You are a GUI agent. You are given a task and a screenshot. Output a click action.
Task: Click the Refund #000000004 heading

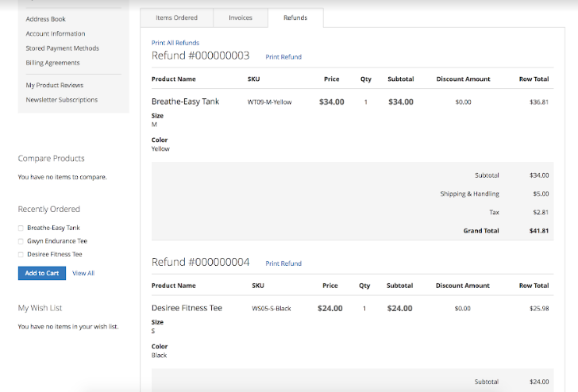coord(201,262)
